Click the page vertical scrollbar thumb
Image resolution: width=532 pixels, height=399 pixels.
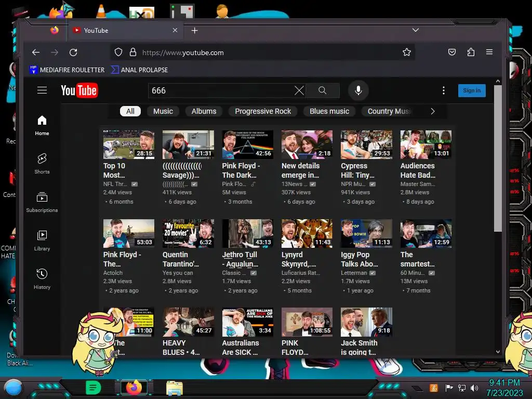(x=498, y=158)
